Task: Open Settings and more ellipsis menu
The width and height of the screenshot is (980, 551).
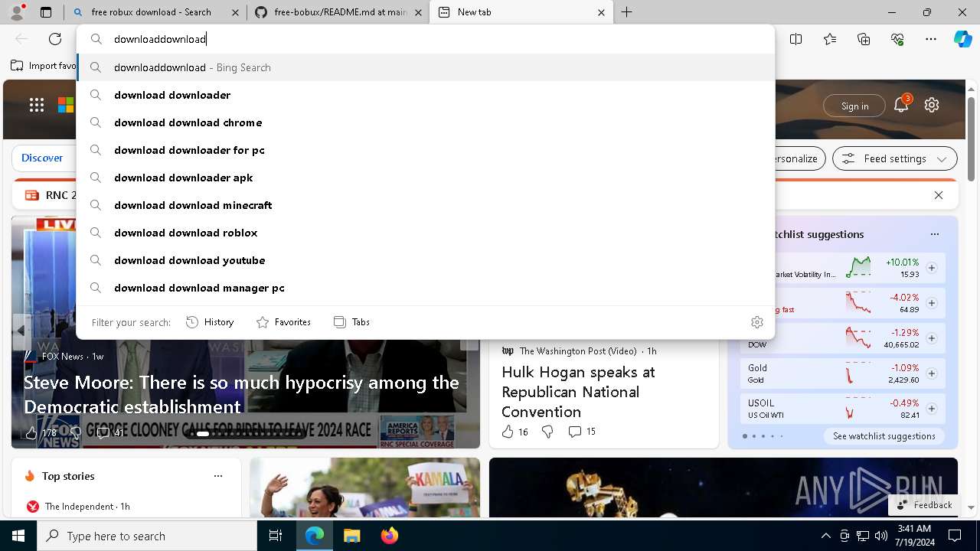Action: point(931,39)
